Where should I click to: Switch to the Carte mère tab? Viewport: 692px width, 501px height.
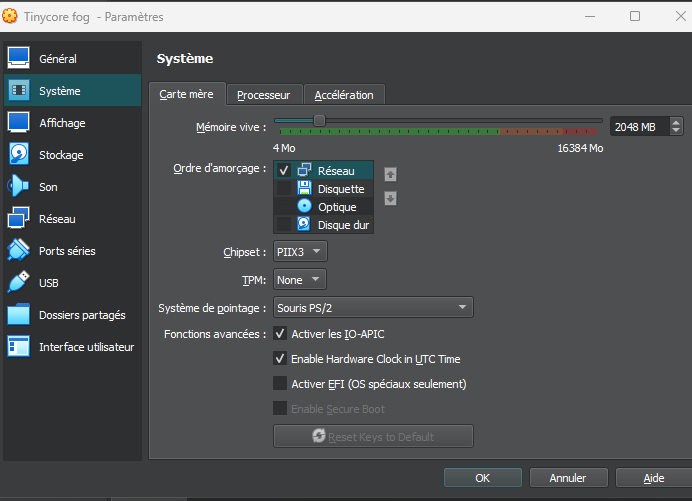(187, 94)
